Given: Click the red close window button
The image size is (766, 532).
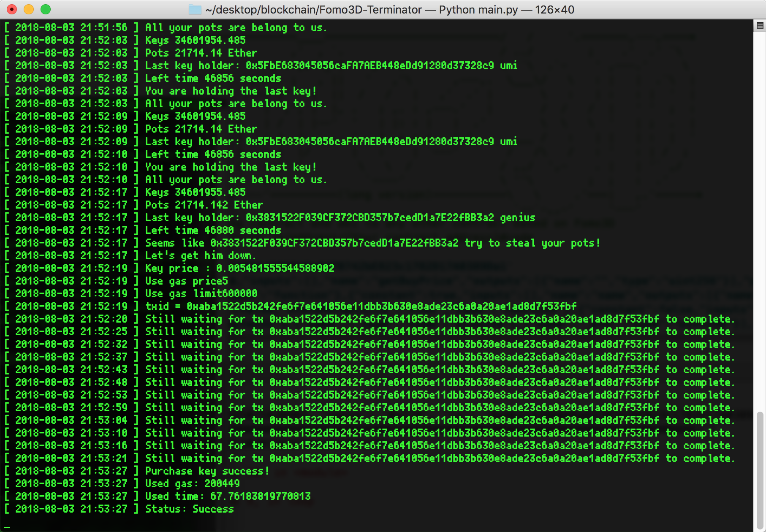Looking at the screenshot, I should [x=12, y=9].
